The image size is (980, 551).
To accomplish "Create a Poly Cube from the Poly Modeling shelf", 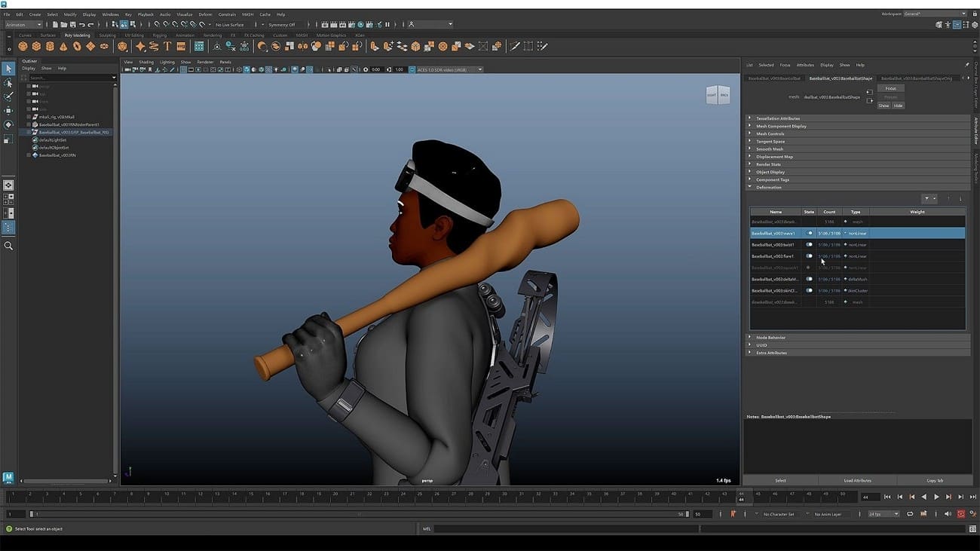I will click(x=35, y=47).
